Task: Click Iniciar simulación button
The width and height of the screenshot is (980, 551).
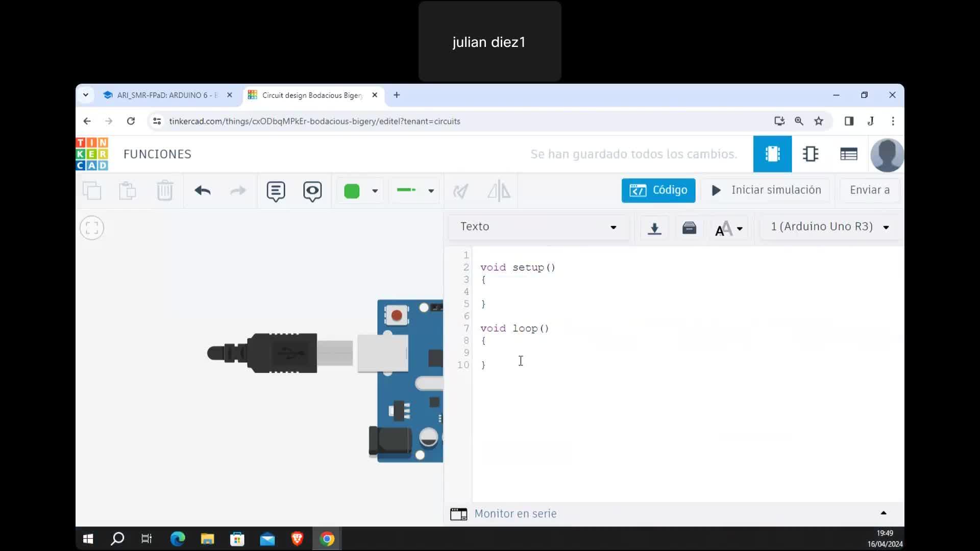Action: coord(766,190)
